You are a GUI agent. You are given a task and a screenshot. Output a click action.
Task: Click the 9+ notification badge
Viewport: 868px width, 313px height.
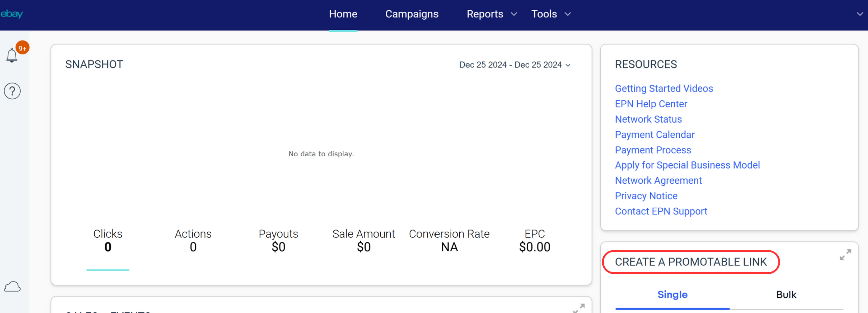click(23, 48)
